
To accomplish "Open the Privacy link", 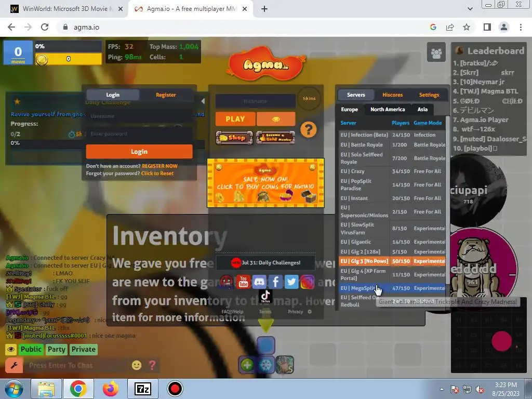I will (295, 312).
